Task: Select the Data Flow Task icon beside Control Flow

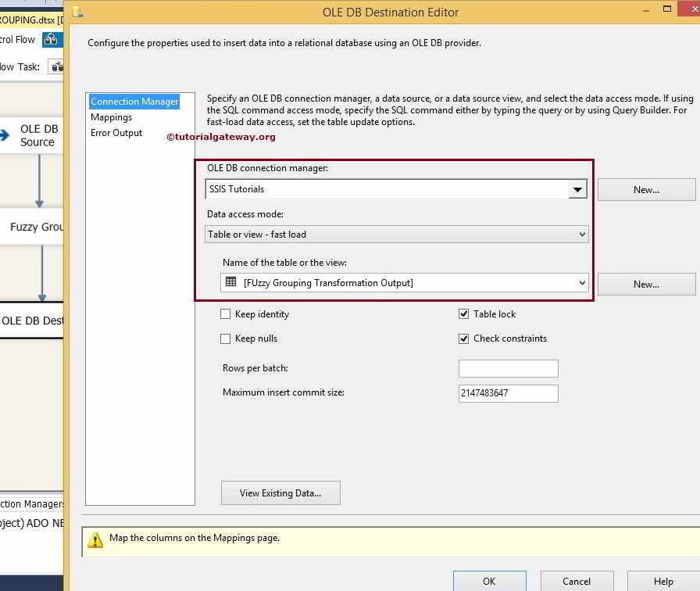Action: pyautogui.click(x=52, y=39)
